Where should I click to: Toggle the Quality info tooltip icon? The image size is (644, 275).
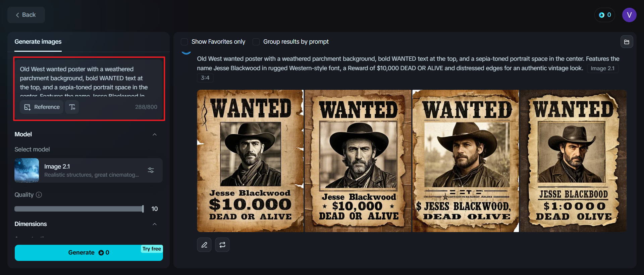point(39,195)
